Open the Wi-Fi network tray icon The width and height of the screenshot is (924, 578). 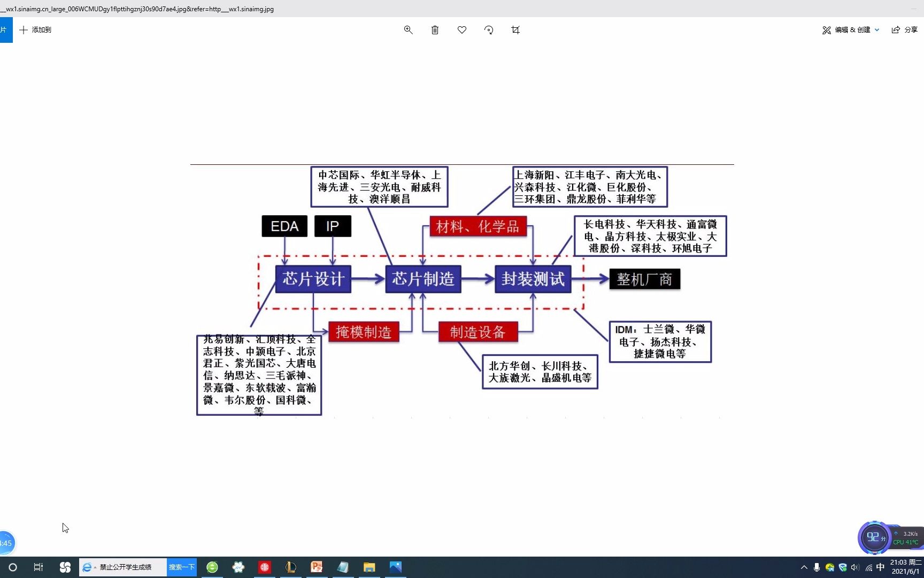pos(868,567)
